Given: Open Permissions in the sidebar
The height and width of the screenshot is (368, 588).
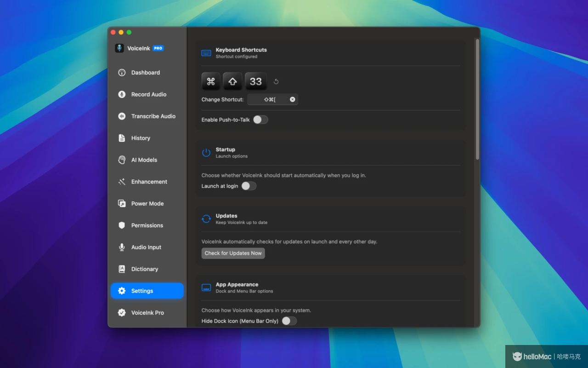Looking at the screenshot, I should (147, 225).
